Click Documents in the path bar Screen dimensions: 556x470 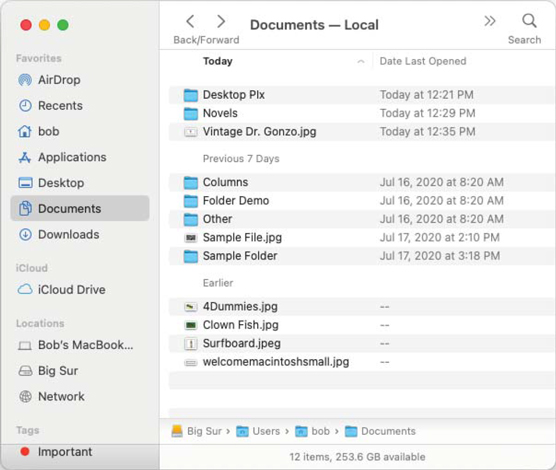pos(380,431)
